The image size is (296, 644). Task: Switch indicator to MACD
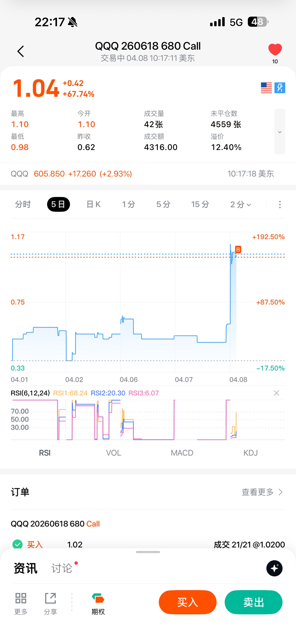(x=182, y=453)
